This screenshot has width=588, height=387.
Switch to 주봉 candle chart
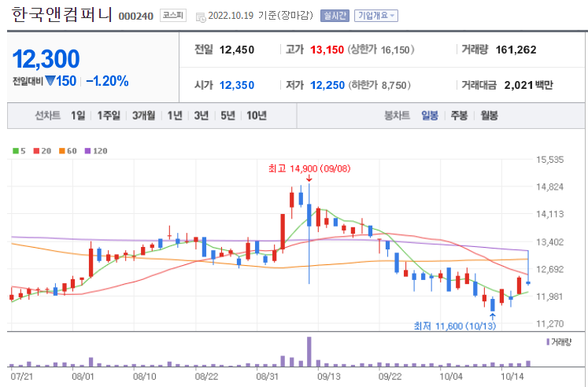pyautogui.click(x=459, y=116)
